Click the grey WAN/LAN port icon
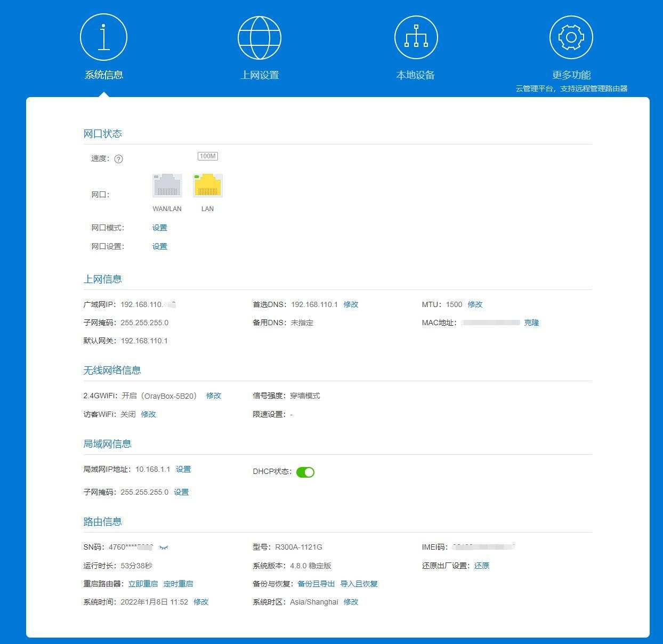The height and width of the screenshot is (644, 663). (x=167, y=186)
